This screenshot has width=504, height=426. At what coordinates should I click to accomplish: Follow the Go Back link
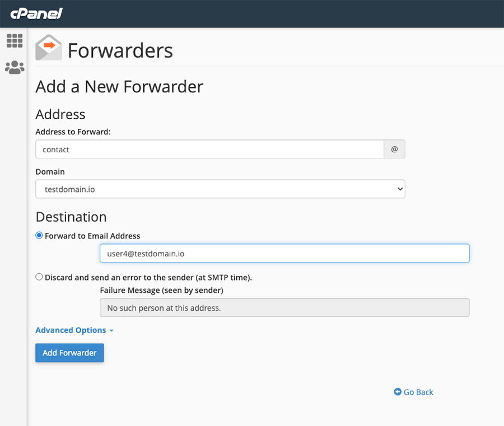[418, 392]
